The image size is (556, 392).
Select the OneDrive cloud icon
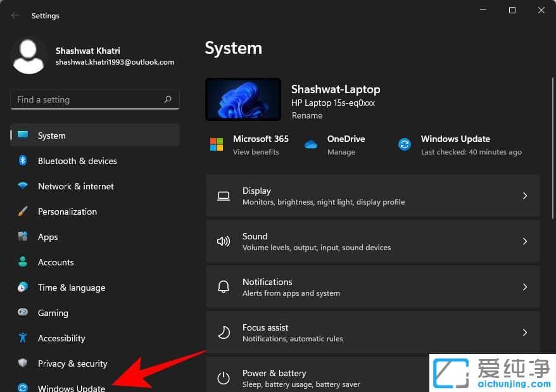click(311, 144)
